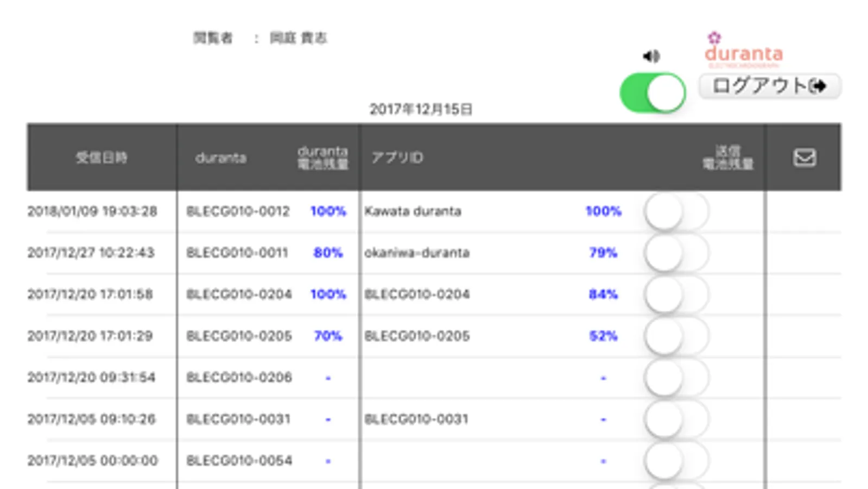Click 70% duranta battery value
Viewport: 868px width, 489px height.
328,336
